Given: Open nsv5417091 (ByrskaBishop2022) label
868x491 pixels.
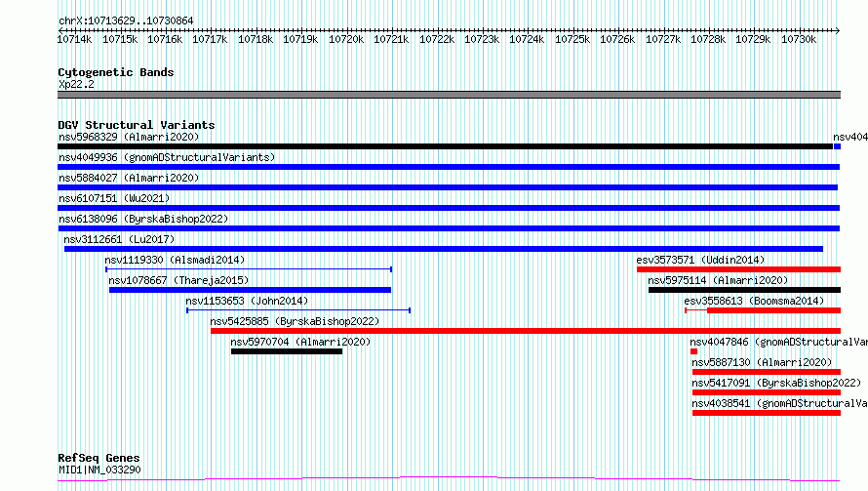Looking at the screenshot, I should 776,383.
